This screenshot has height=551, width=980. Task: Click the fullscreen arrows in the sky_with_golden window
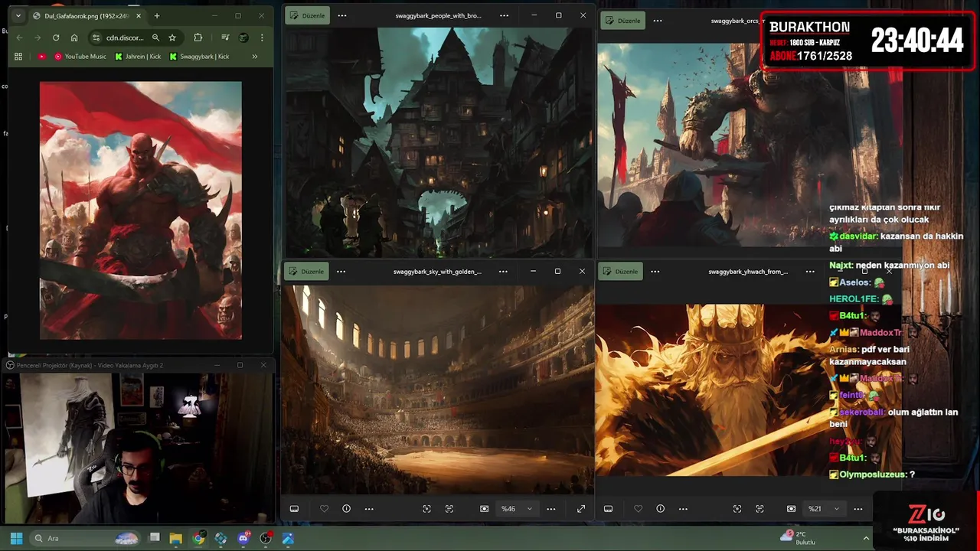pos(581,509)
